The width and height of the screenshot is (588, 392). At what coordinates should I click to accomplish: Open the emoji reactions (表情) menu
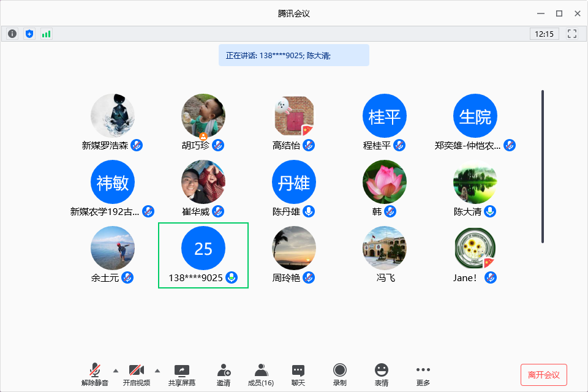pyautogui.click(x=382, y=374)
